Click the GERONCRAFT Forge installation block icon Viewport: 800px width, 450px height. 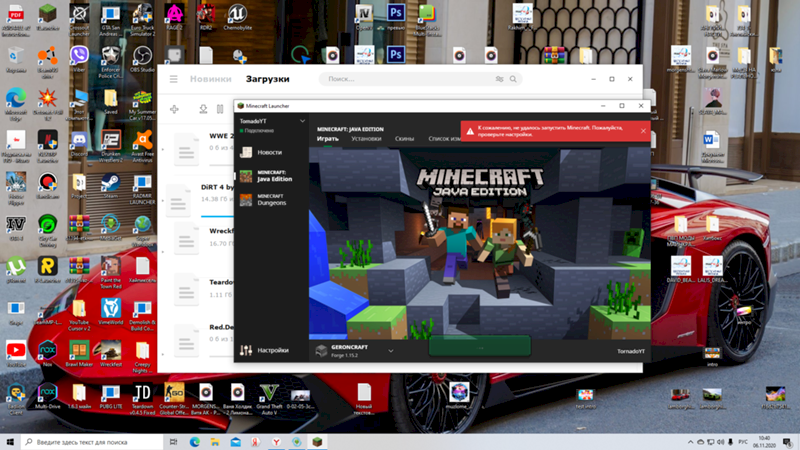pos(321,351)
